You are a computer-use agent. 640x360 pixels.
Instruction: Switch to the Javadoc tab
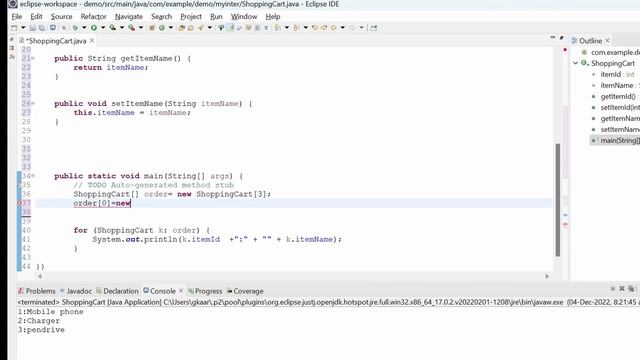pos(76,291)
